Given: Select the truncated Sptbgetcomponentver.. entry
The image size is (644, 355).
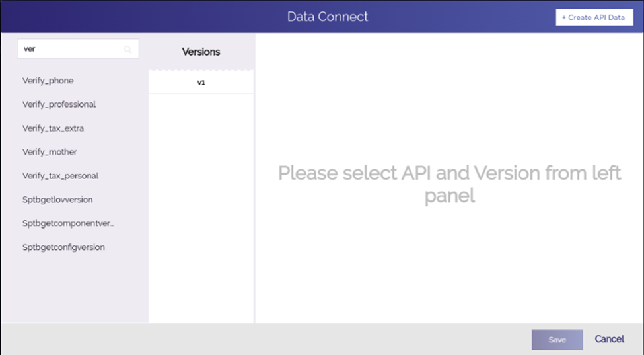Looking at the screenshot, I should click(68, 223).
